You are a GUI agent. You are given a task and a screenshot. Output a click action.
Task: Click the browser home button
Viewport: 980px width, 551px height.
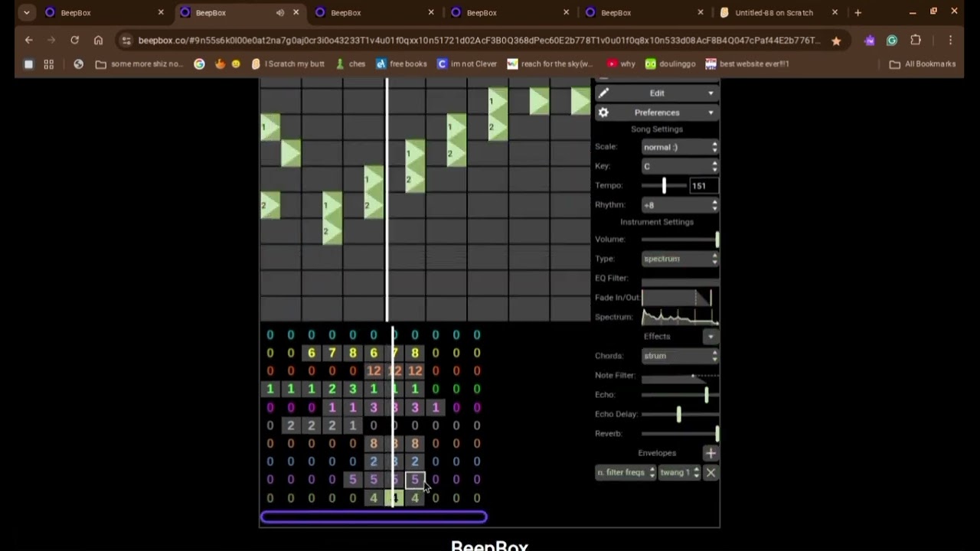(98, 40)
